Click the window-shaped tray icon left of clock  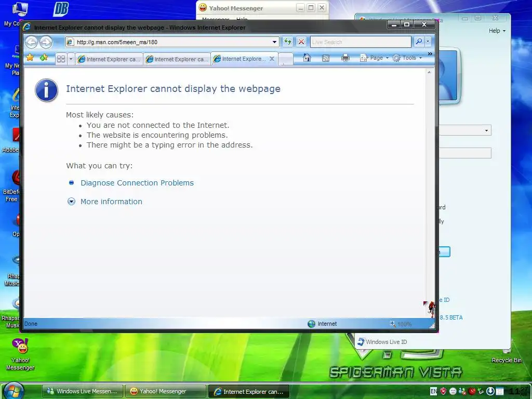(x=500, y=392)
